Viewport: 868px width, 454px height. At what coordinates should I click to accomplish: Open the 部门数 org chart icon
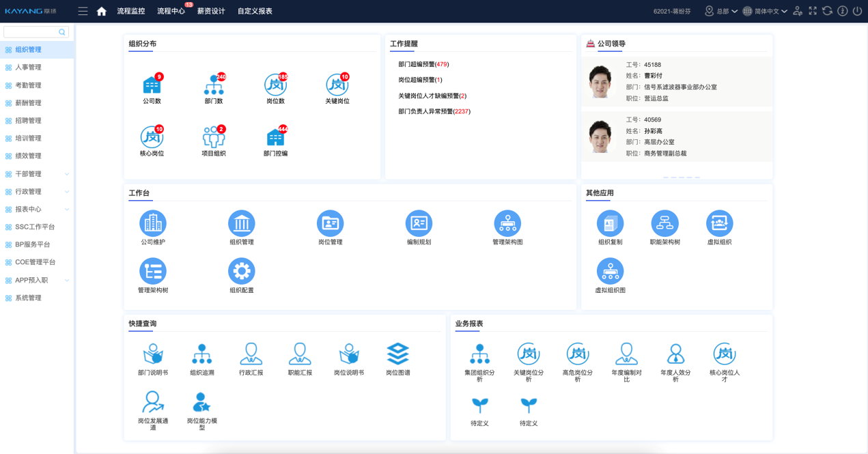[214, 85]
